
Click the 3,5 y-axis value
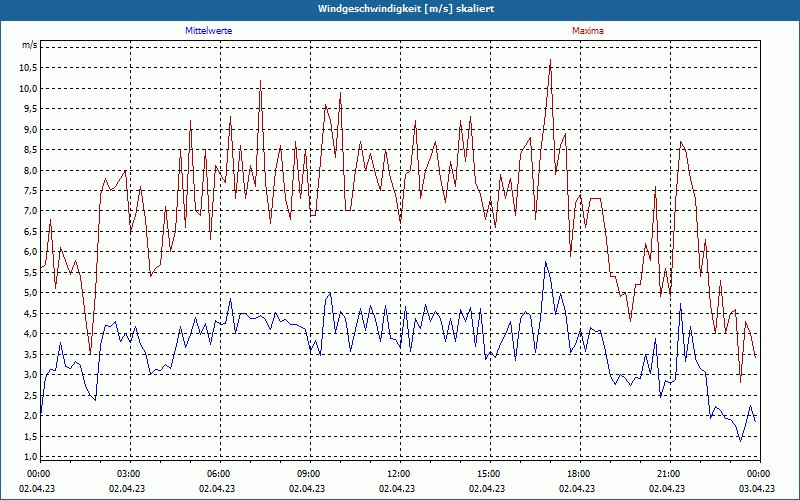click(30, 354)
